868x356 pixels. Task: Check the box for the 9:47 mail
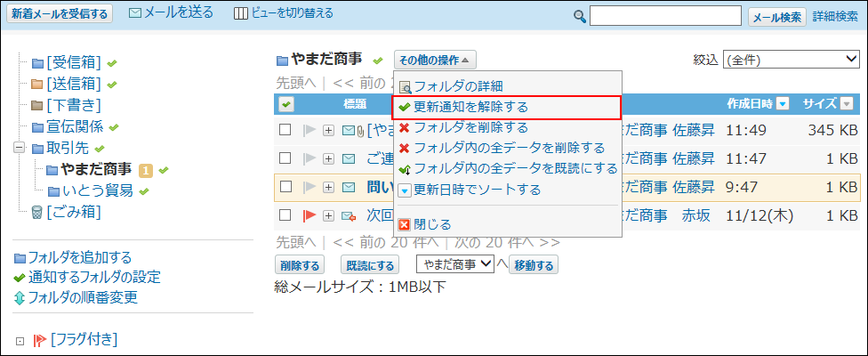[285, 187]
